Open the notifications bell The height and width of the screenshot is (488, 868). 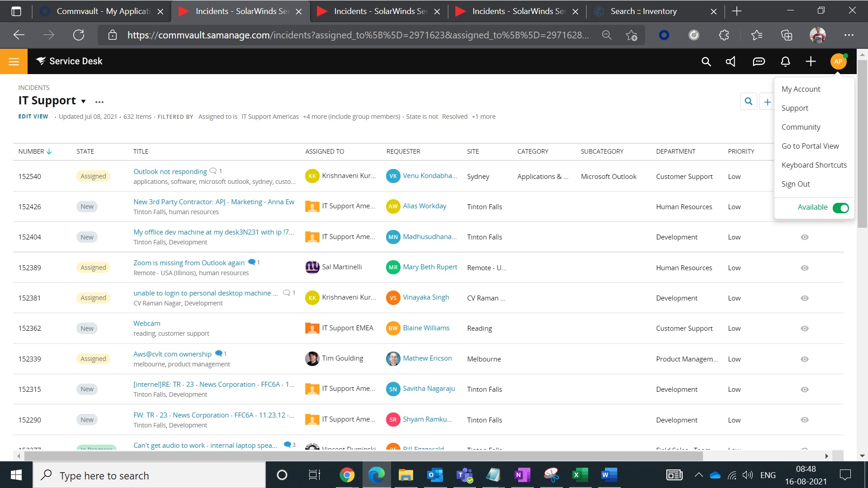click(785, 61)
